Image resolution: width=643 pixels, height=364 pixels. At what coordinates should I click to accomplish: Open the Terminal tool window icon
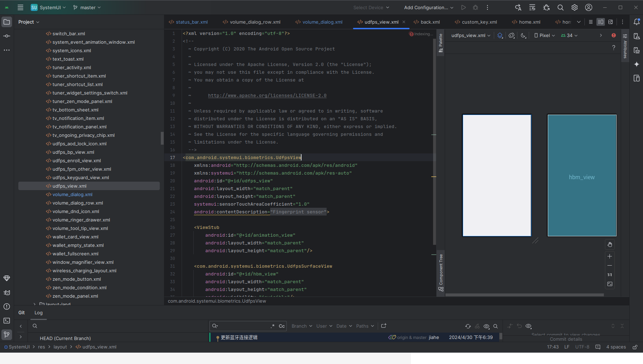(x=6, y=320)
